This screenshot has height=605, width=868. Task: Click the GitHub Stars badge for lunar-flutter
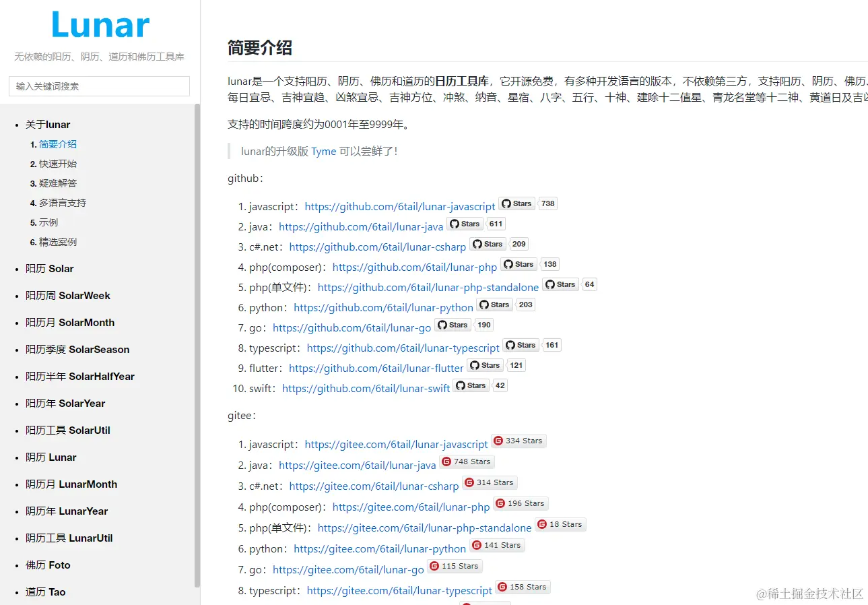[x=486, y=365]
